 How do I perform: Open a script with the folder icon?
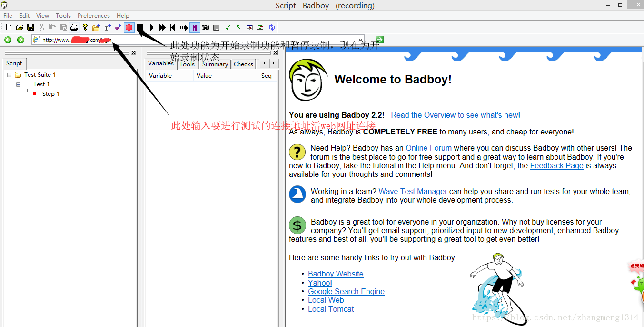(x=20, y=28)
